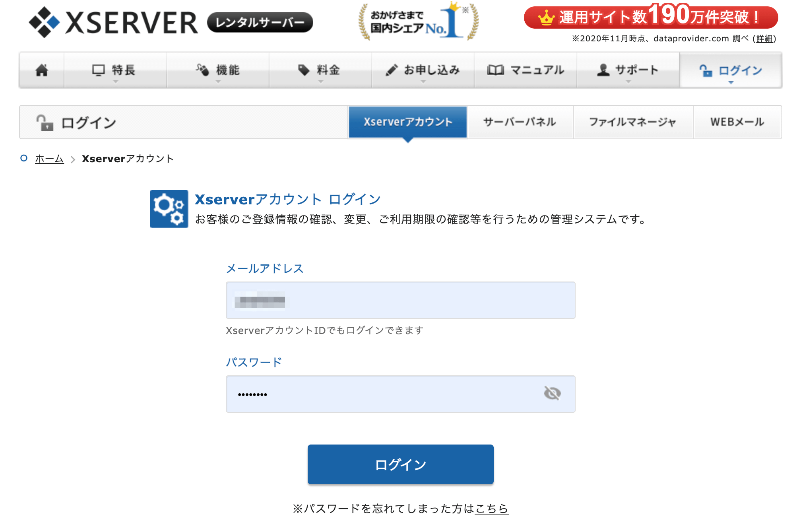Click the gray padlock icon in login header
799x532 pixels.
[45, 123]
